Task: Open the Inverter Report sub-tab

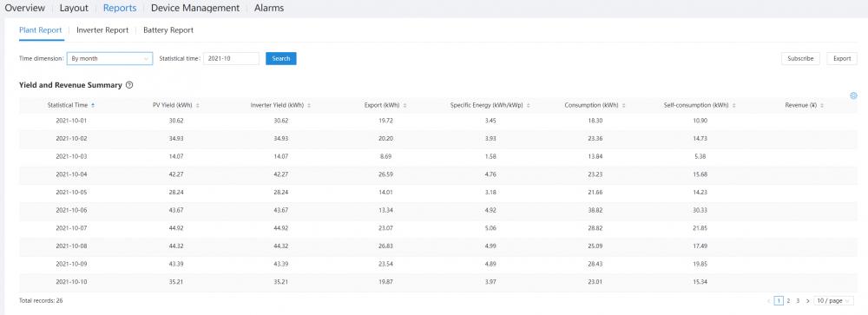Action: pos(102,30)
